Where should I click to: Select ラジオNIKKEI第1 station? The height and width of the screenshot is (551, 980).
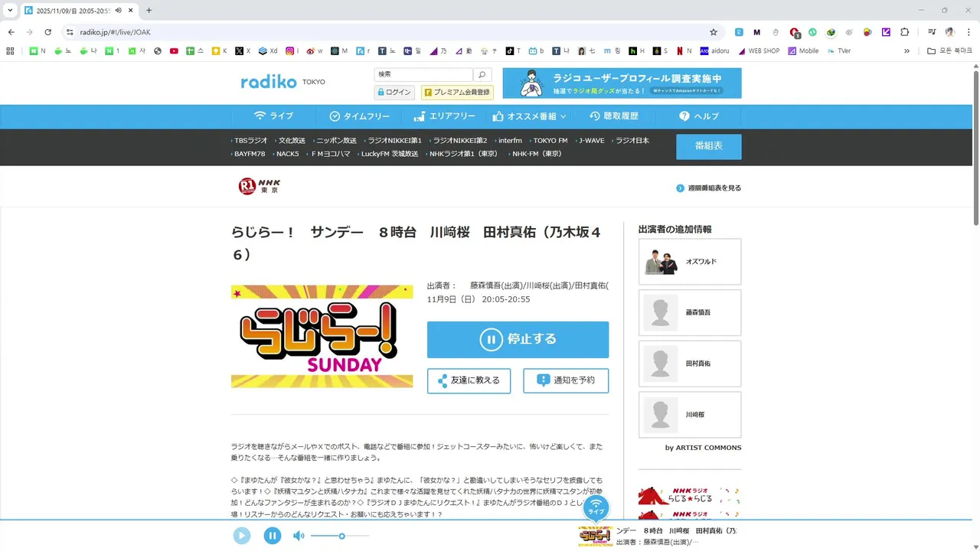click(394, 141)
